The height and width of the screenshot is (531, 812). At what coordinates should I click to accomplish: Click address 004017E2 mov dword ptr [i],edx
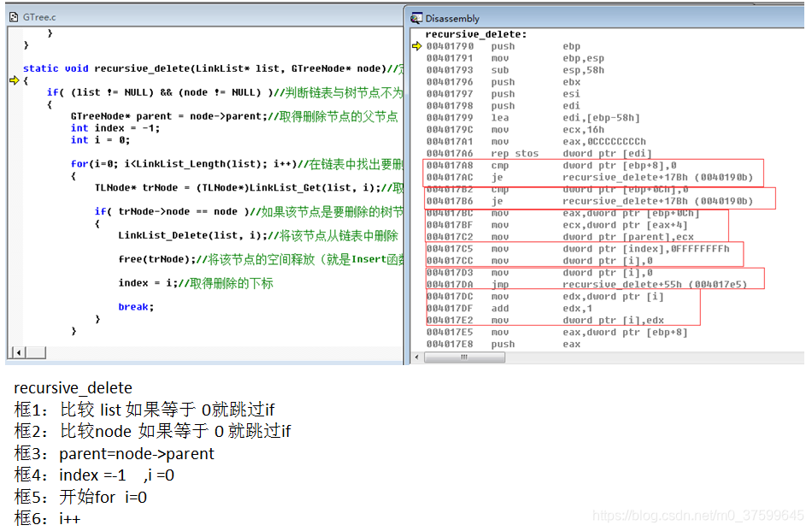click(x=544, y=320)
